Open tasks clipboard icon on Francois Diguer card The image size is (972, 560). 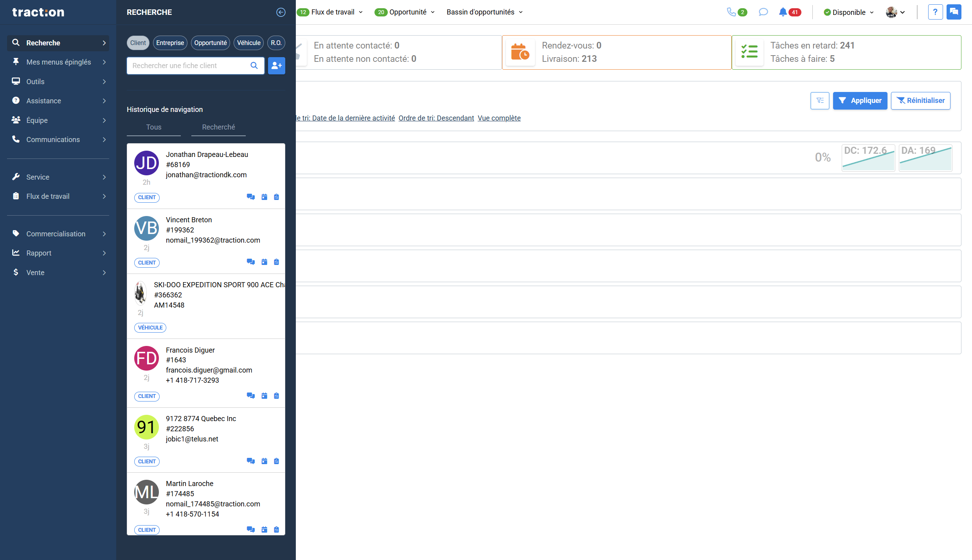tap(277, 396)
